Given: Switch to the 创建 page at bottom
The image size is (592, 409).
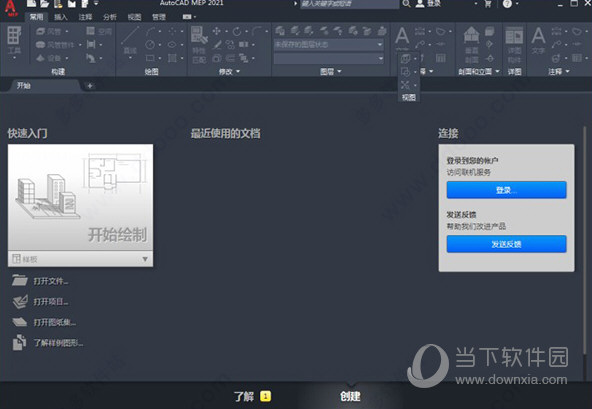Looking at the screenshot, I should [x=350, y=396].
